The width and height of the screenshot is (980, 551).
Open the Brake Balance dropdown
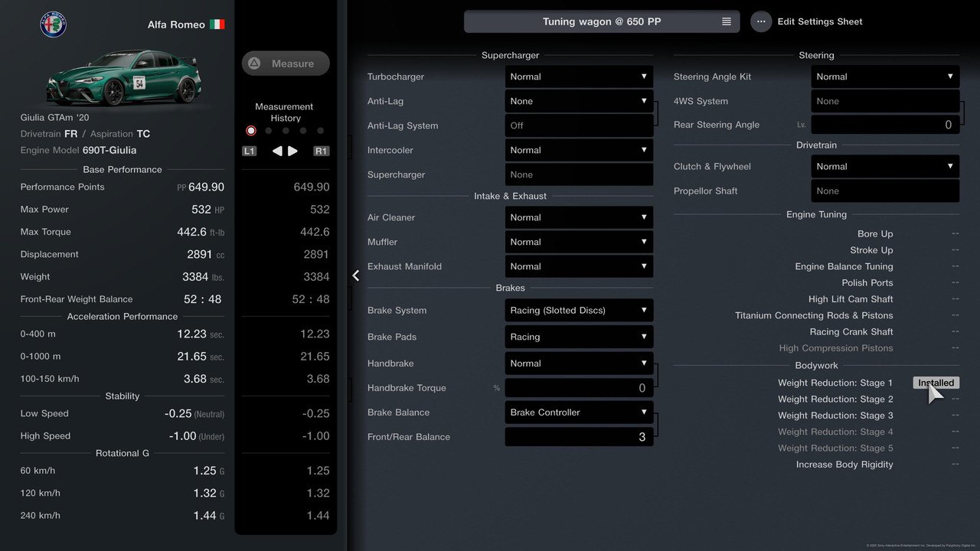[579, 412]
